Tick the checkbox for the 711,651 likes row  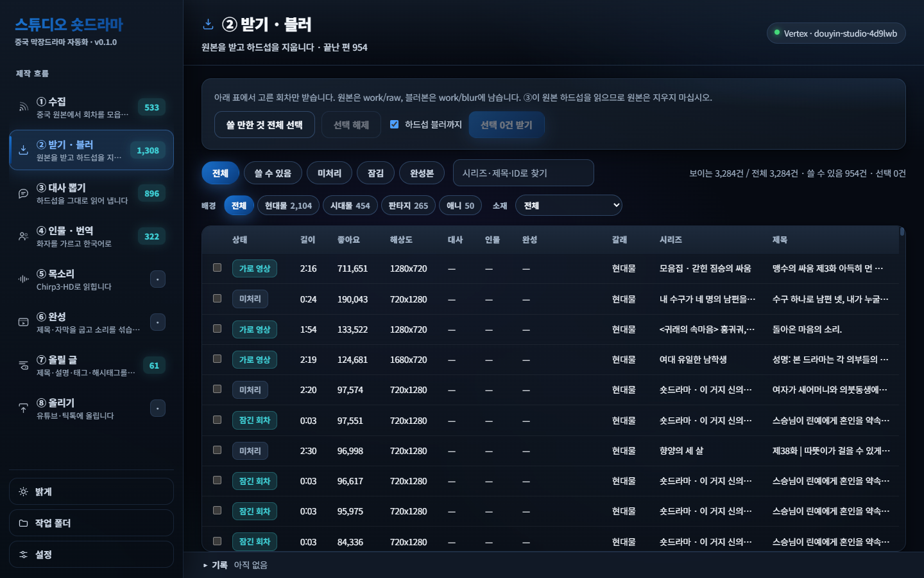[x=217, y=268]
